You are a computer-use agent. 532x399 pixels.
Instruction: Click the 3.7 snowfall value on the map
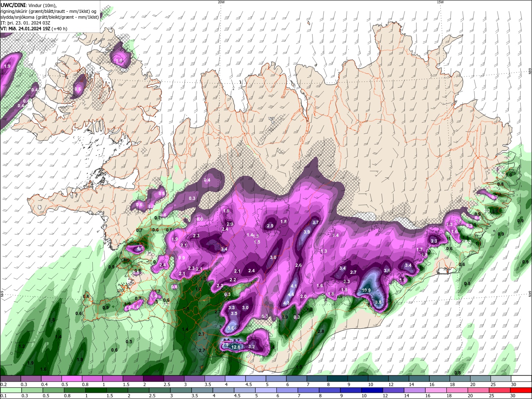(315, 222)
